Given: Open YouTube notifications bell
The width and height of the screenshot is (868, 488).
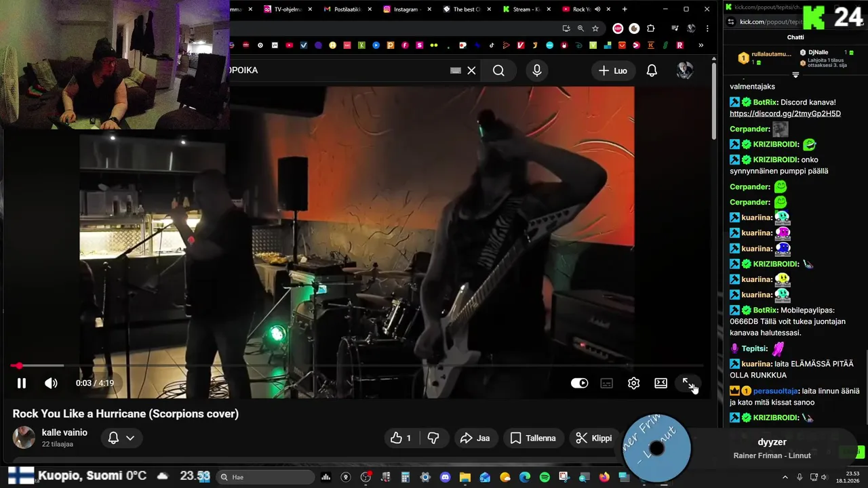Looking at the screenshot, I should tap(652, 70).
